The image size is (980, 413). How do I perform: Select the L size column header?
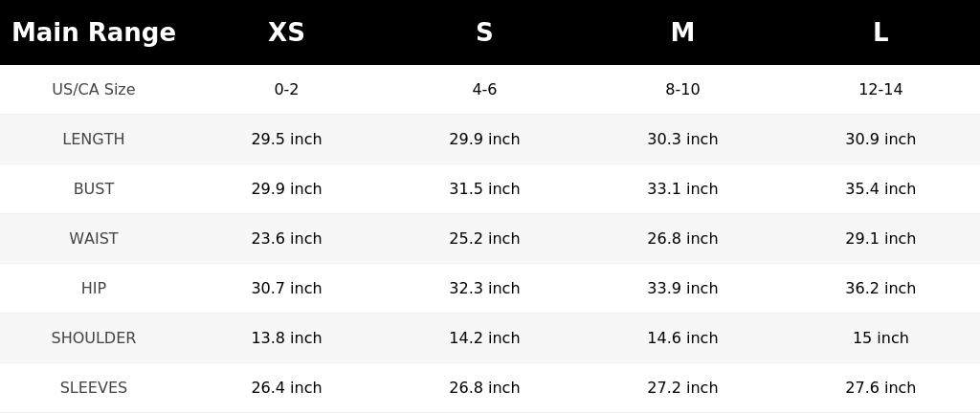click(880, 33)
